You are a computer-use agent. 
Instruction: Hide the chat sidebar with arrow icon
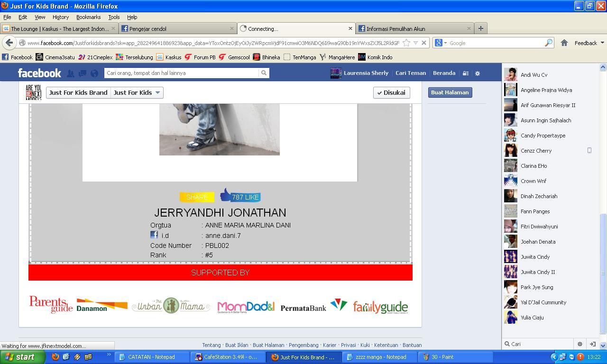click(592, 344)
